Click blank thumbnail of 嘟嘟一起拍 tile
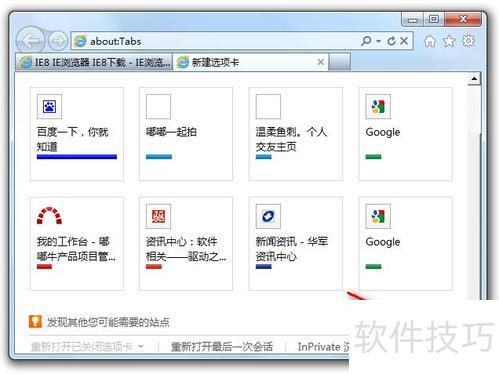499x374 pixels. [158, 107]
